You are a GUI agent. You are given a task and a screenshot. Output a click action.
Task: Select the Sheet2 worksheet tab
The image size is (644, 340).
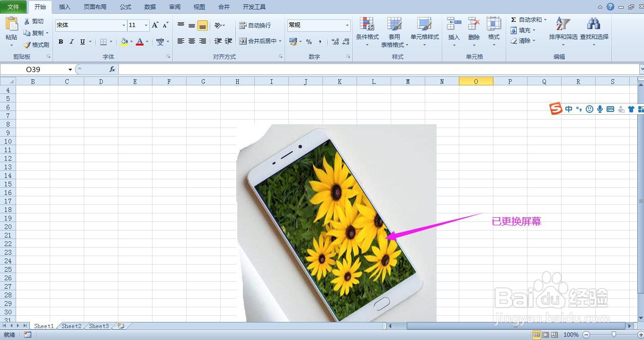pos(72,326)
